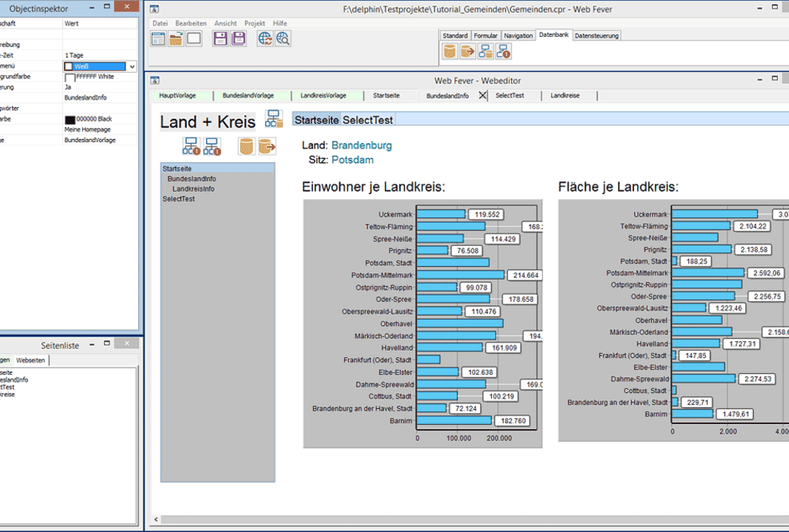
Task: Click the first database icon under the Datenbank palette
Action: pyautogui.click(x=450, y=50)
